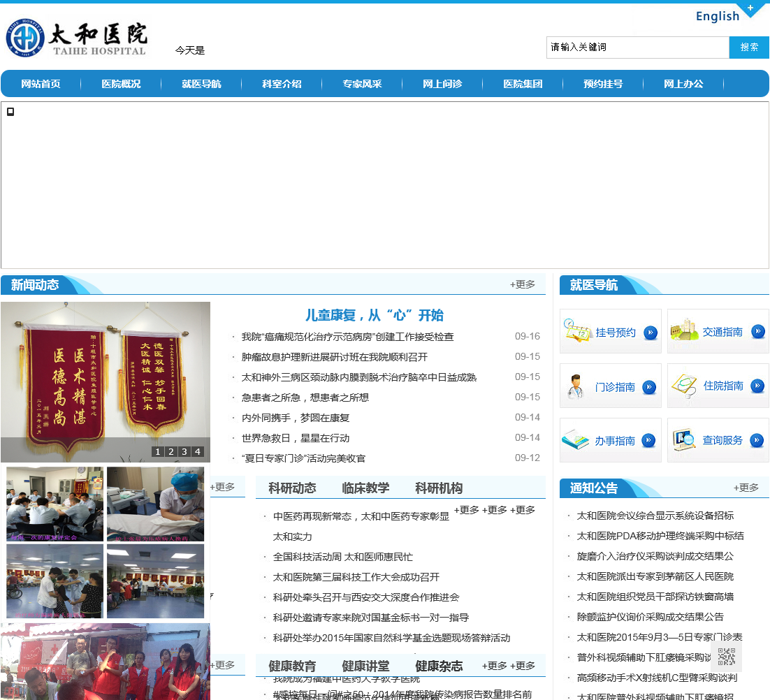Open the 预约挂号 menu item
The height and width of the screenshot is (700, 770).
pyautogui.click(x=603, y=84)
